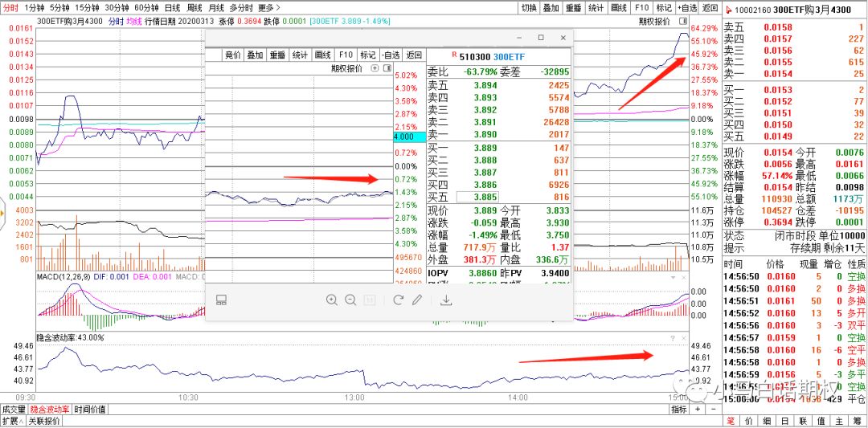Click 画线 in the popup toolbar
Viewport: 868px width, 428px height.
[x=323, y=55]
